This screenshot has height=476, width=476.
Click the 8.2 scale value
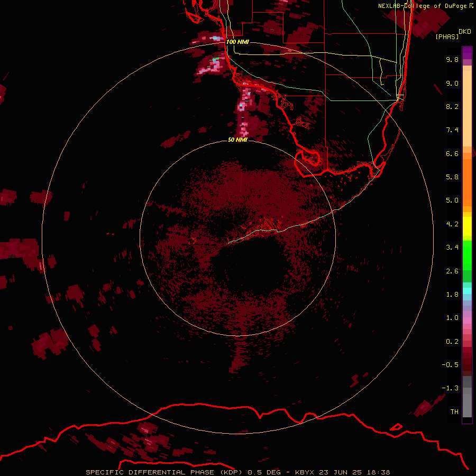pos(452,106)
